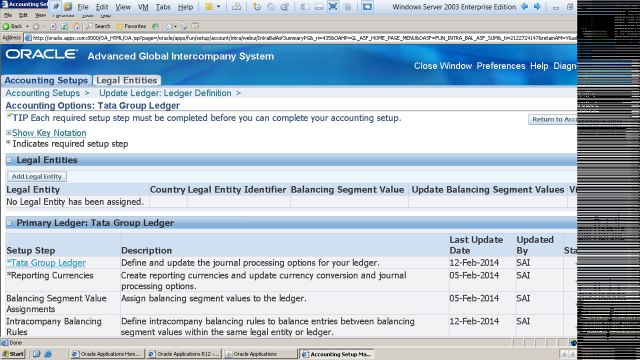Expand Show Key Notation
Screen dimensions: 640x360
tap(49, 133)
